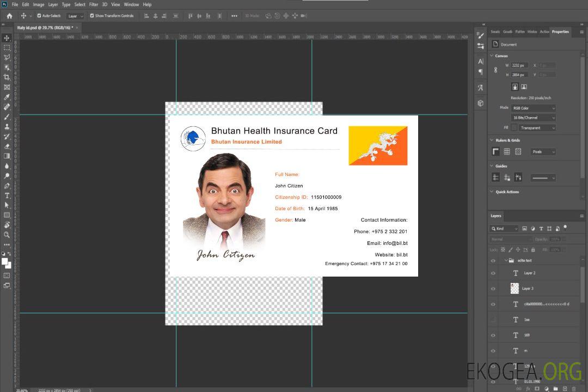Screen dimensions: 588x392
Task: Select the Zoom tool
Action: [7, 235]
